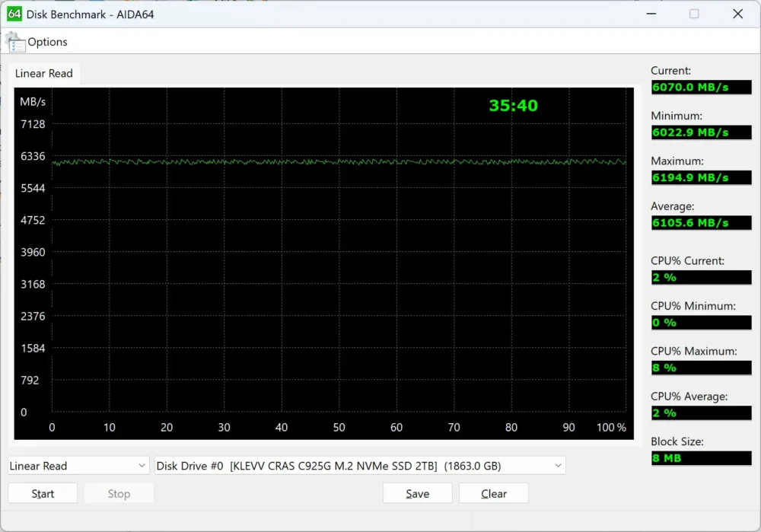Screen dimensions: 761x532
Task: Click the CPU% Minimum 0 % value
Action: (x=701, y=322)
